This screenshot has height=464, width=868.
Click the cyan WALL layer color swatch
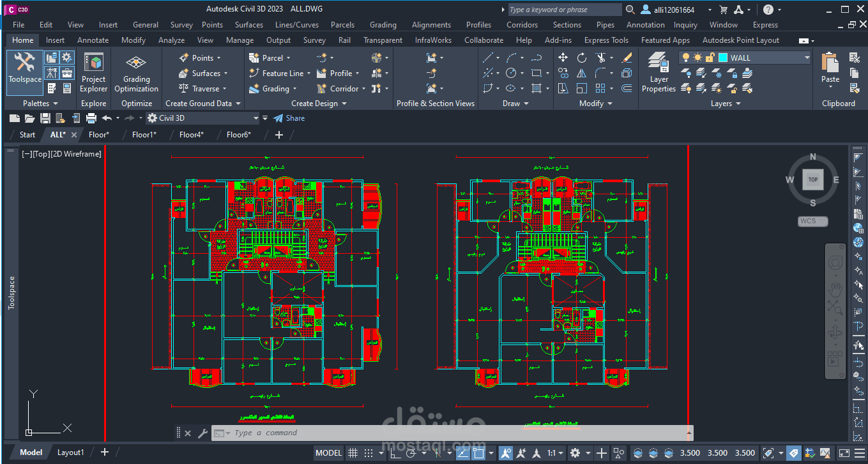click(x=722, y=58)
